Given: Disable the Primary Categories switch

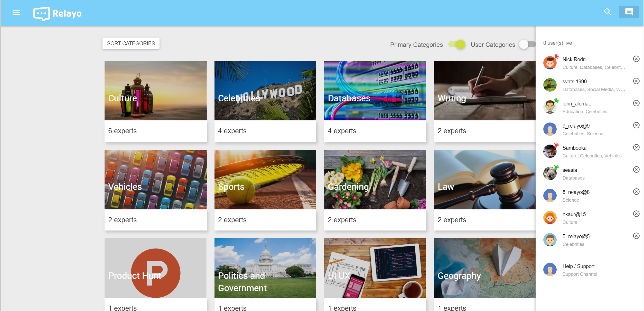Looking at the screenshot, I should (x=457, y=44).
